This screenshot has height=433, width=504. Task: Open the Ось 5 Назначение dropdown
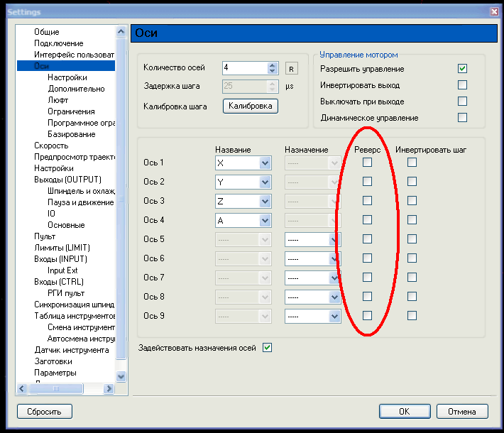click(312, 240)
